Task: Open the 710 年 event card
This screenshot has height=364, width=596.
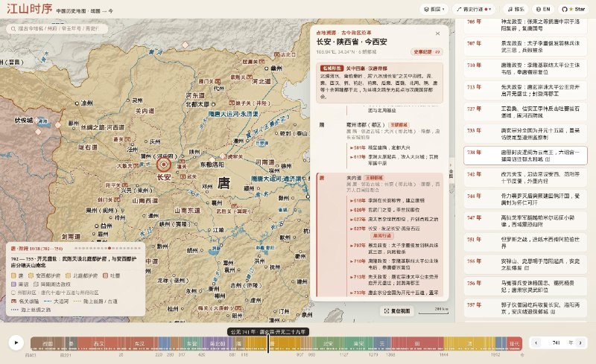Action: (525, 68)
